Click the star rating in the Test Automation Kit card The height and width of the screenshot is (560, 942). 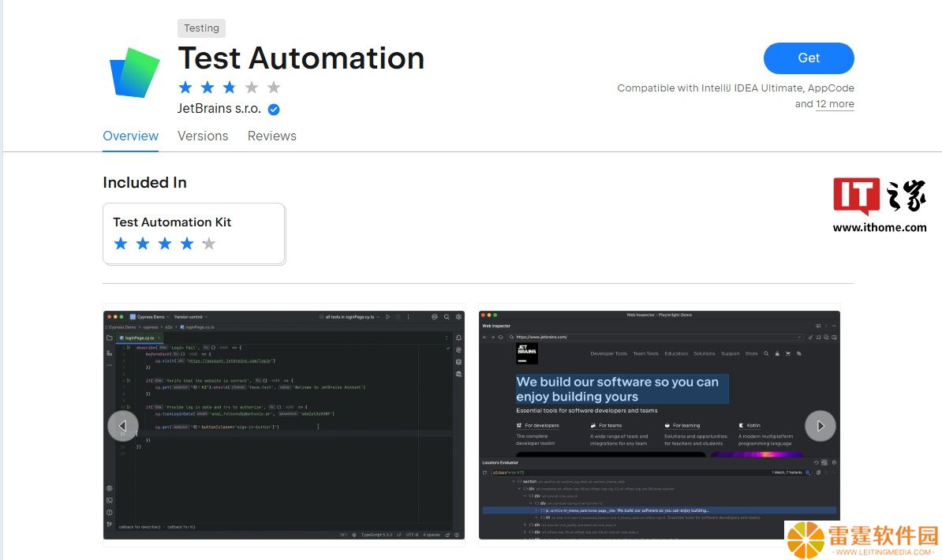click(165, 244)
